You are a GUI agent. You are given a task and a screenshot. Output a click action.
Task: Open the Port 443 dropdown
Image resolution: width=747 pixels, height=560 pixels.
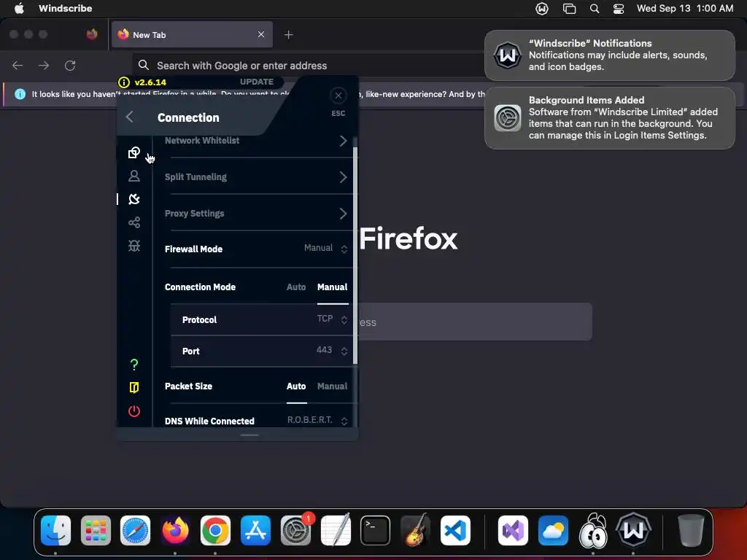(332, 351)
